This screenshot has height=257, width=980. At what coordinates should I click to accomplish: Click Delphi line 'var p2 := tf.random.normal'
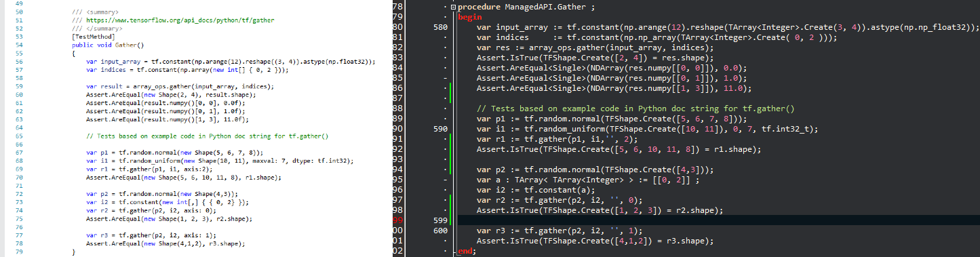coord(595,169)
